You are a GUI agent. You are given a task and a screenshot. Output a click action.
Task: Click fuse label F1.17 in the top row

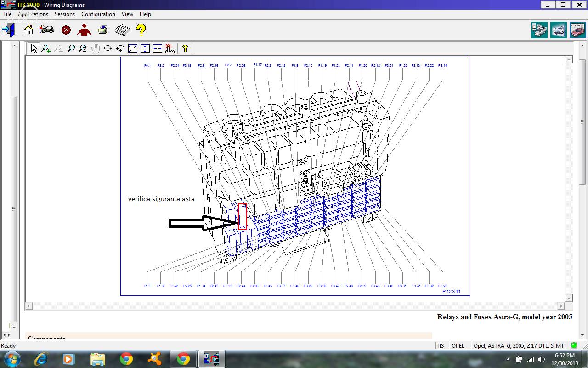258,65
